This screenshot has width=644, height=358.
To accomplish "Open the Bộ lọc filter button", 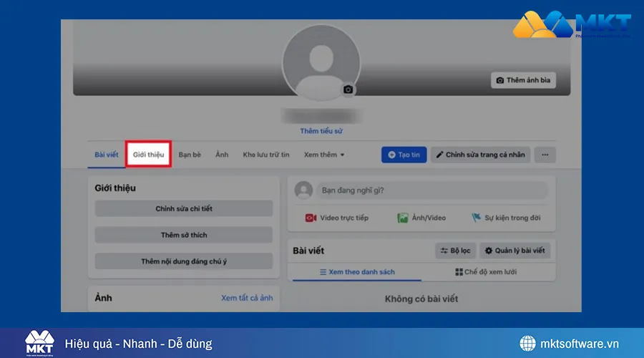I will coord(456,251).
